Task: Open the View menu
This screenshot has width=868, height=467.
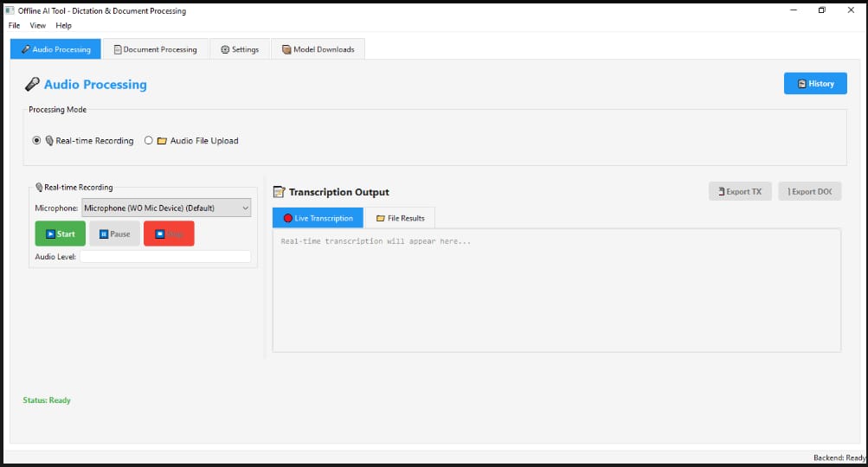Action: [37, 25]
